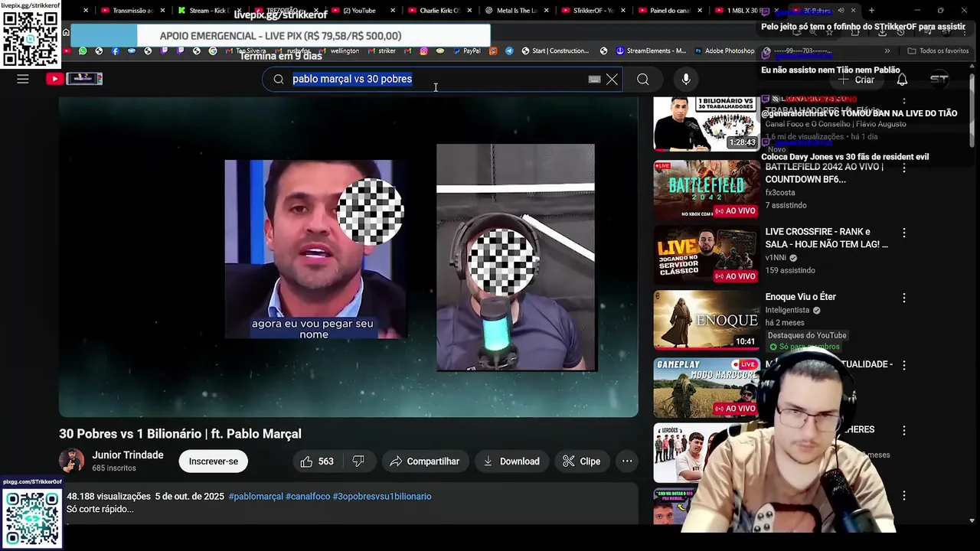Open the WhatsApp bookmark icon

pos(83,51)
